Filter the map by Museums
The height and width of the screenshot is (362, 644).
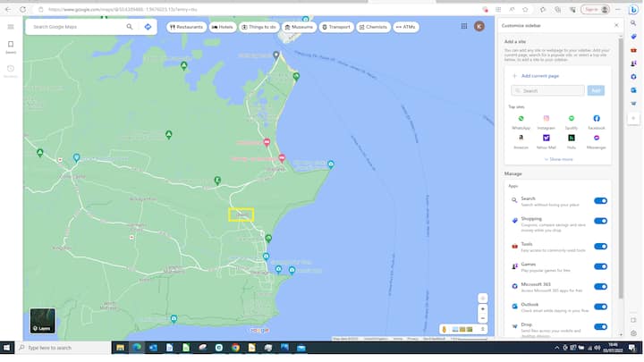[x=299, y=27]
